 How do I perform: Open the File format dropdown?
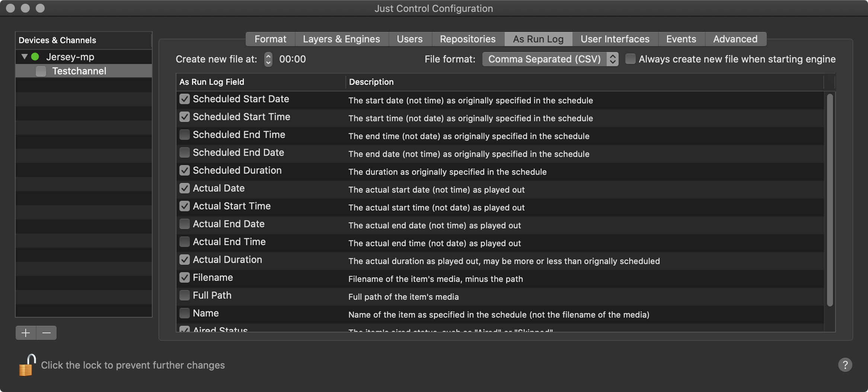coord(550,59)
